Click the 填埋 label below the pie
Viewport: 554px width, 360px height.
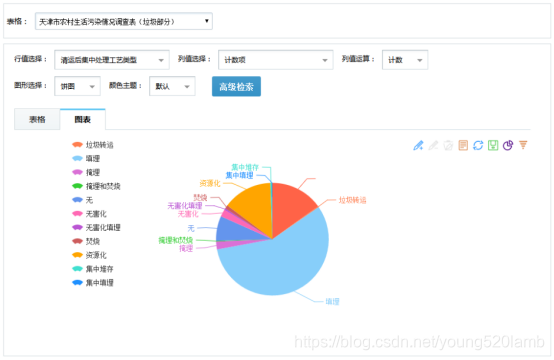point(332,302)
